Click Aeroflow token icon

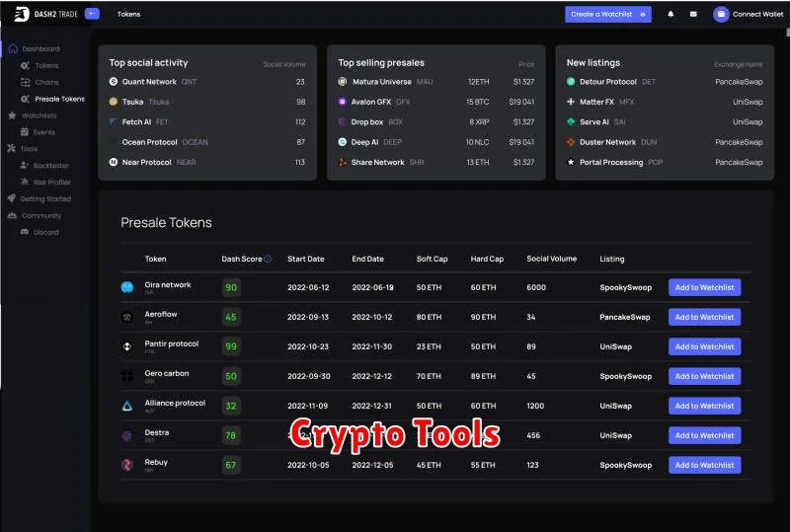click(127, 317)
